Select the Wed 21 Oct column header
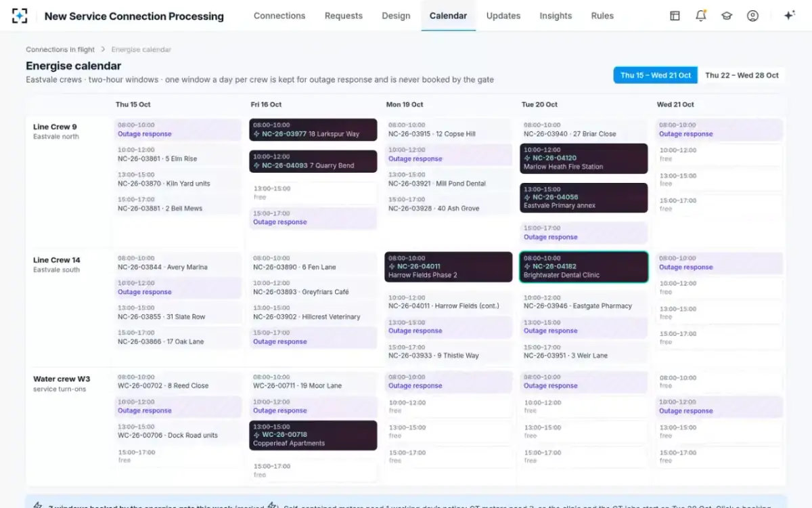 click(675, 104)
